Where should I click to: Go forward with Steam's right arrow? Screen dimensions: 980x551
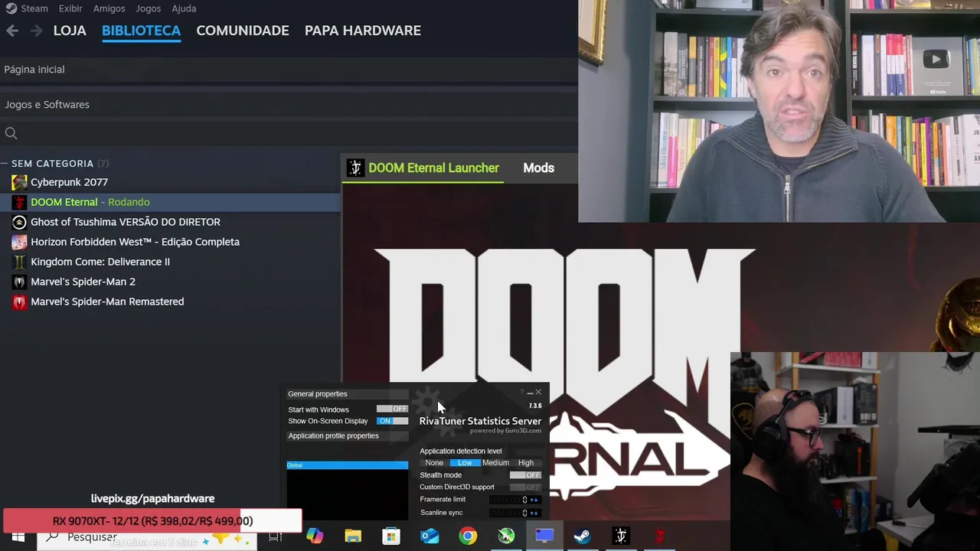tap(36, 31)
